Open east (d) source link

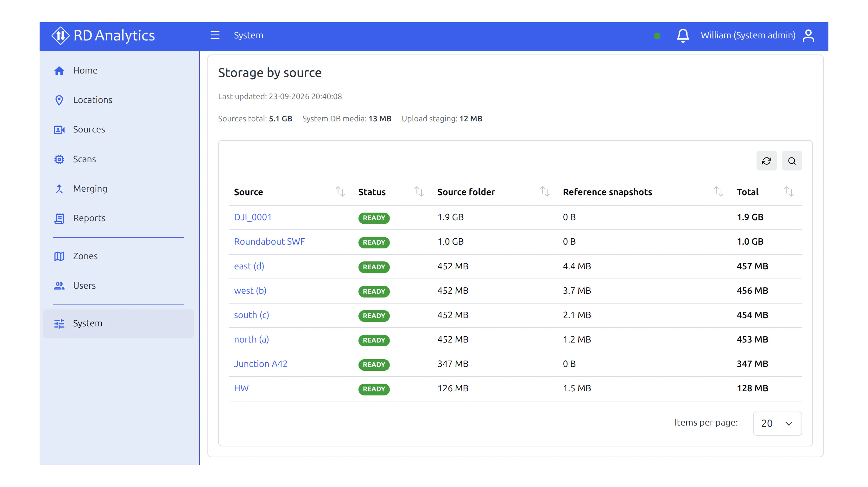249,266
